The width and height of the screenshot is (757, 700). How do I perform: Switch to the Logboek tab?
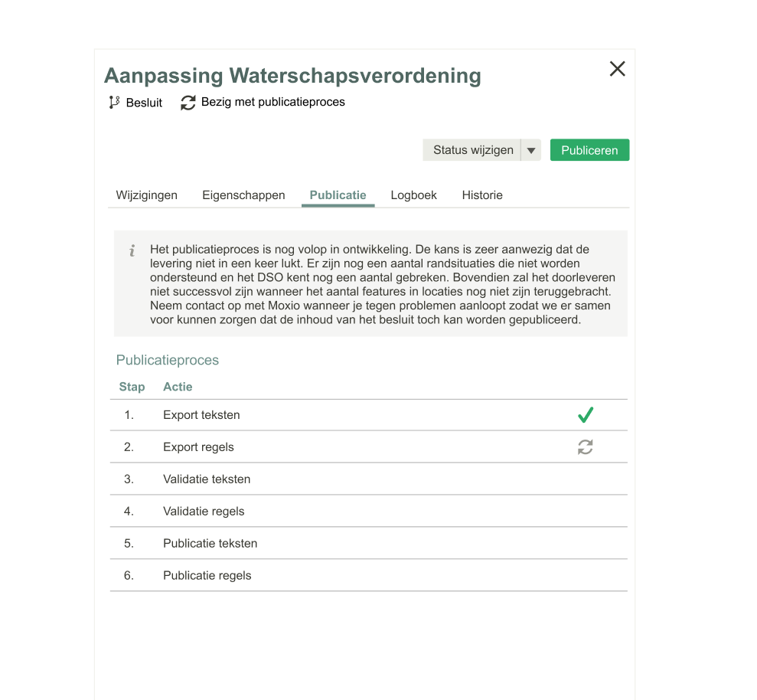click(x=413, y=195)
